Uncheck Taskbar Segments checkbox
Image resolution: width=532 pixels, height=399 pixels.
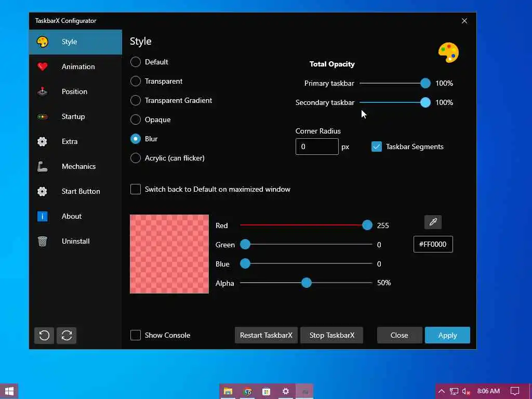377,147
